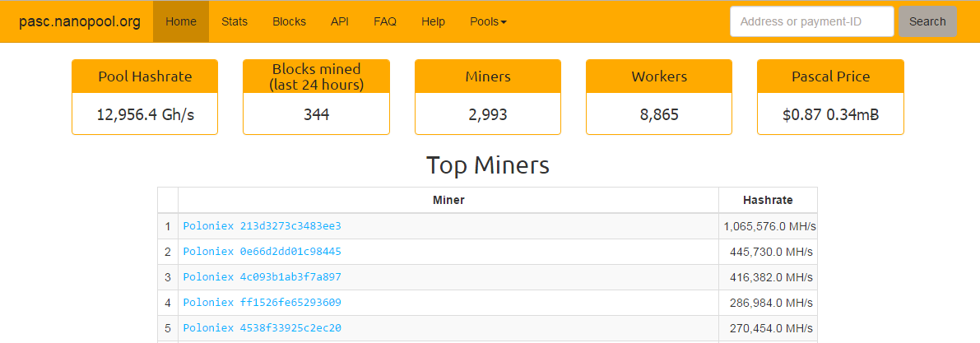Open miner Poloniex 4538f33925c2ec20
This screenshot has width=980, height=343.
262,328
